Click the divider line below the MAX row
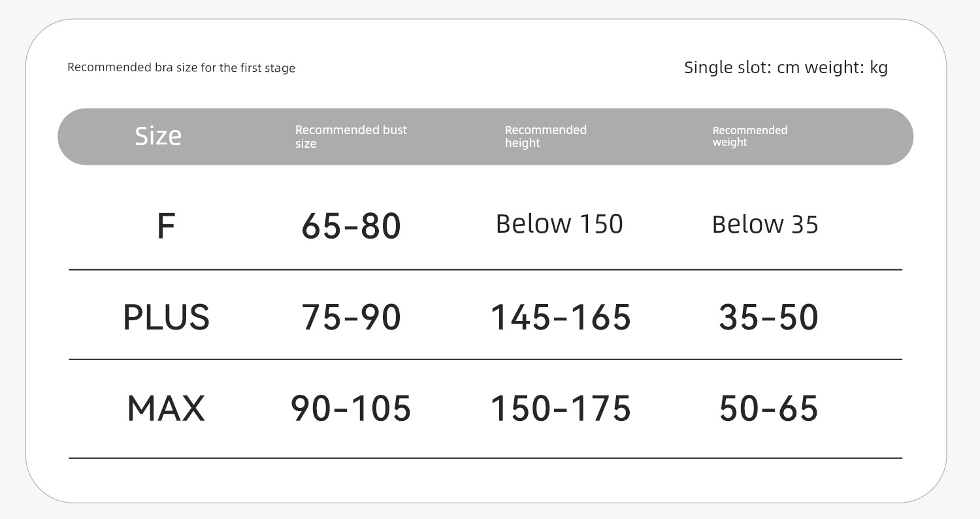The height and width of the screenshot is (519, 980). tap(485, 458)
